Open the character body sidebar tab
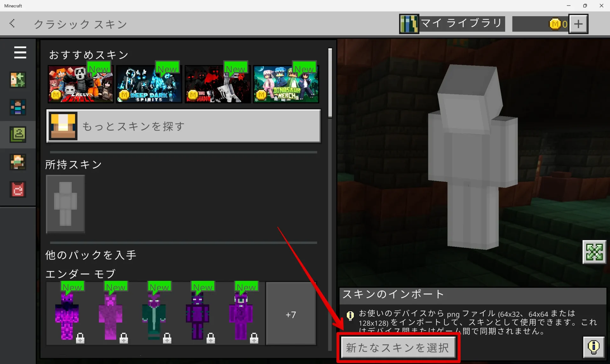Screen dimensions: 610x364 coord(18,107)
